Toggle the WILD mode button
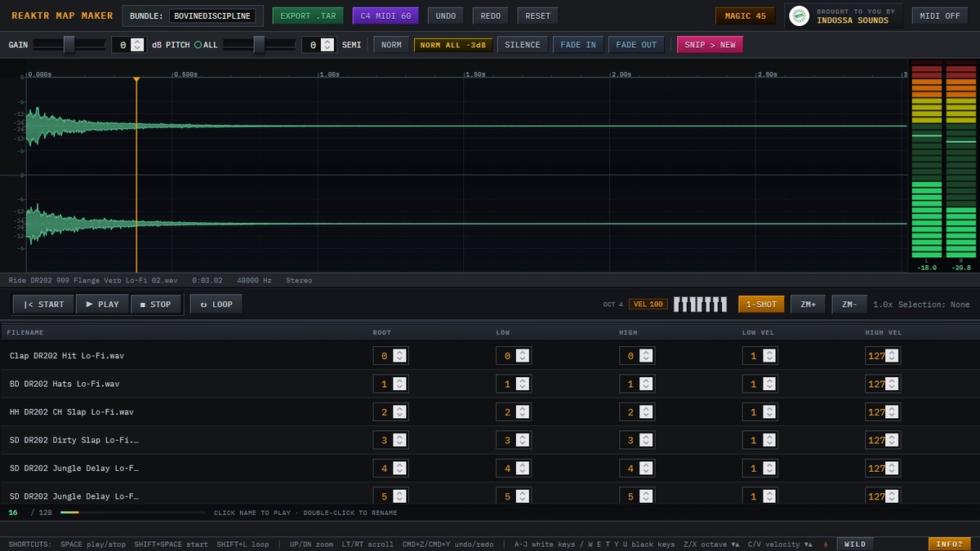Screen dimensions: 980x551 click(x=855, y=544)
